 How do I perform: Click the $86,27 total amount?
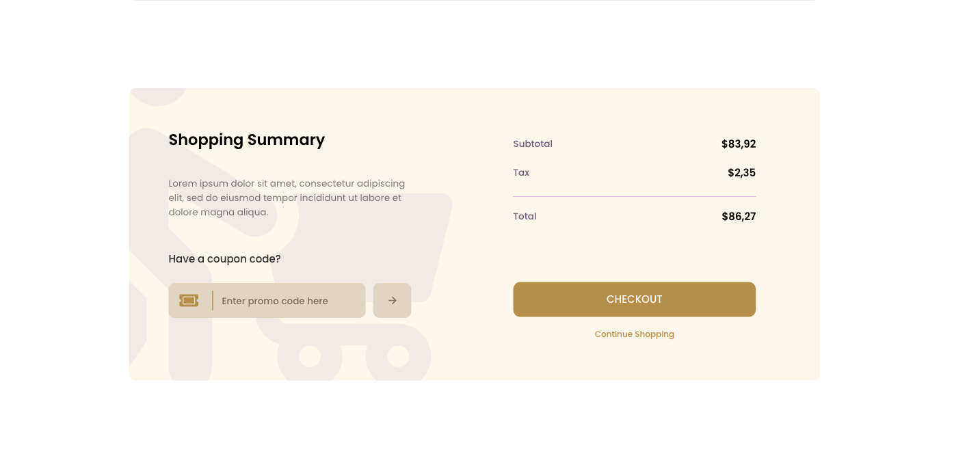click(x=739, y=217)
